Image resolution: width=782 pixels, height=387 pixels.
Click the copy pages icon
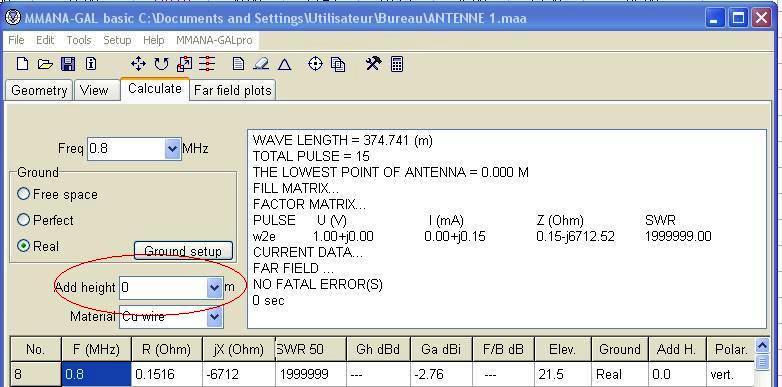click(x=338, y=64)
